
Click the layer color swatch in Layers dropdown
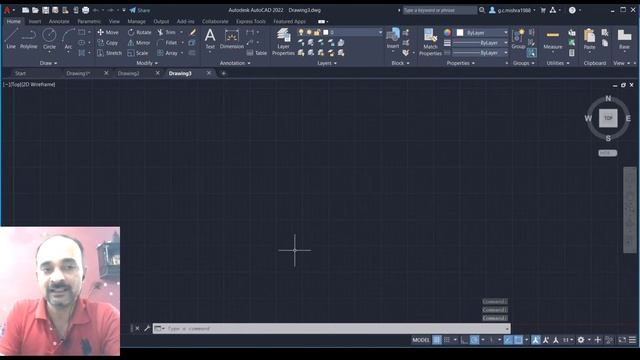coord(326,32)
